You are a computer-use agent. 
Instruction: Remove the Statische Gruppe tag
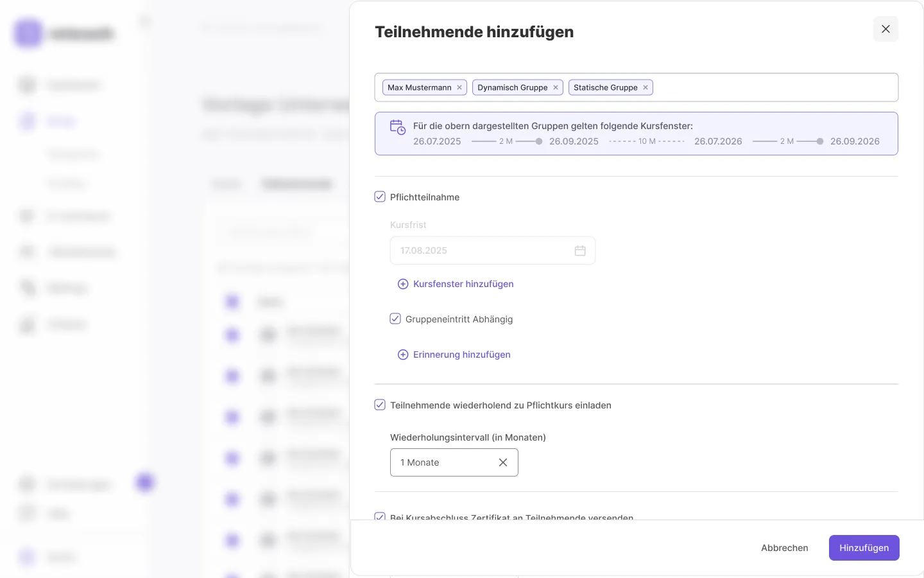[x=646, y=87]
